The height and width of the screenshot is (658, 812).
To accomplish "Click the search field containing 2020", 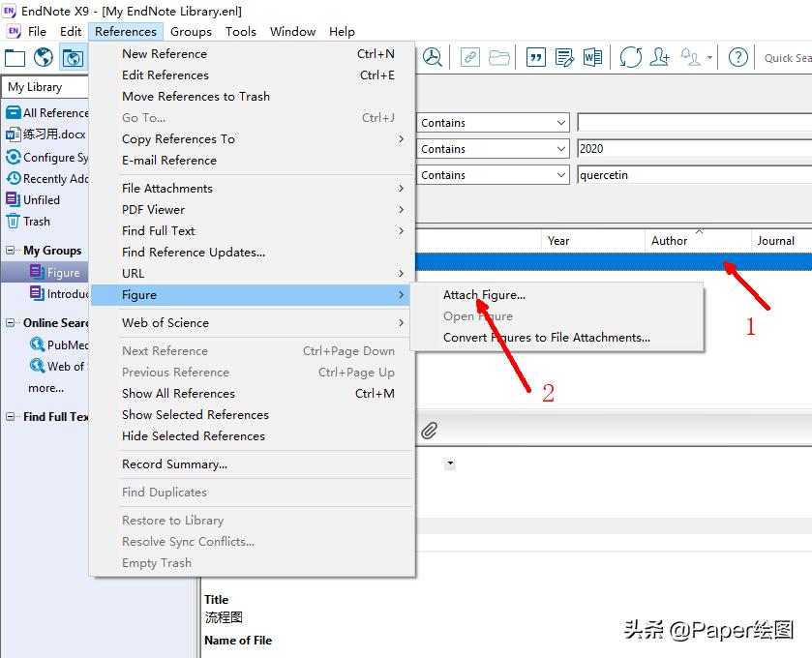I will click(x=692, y=149).
